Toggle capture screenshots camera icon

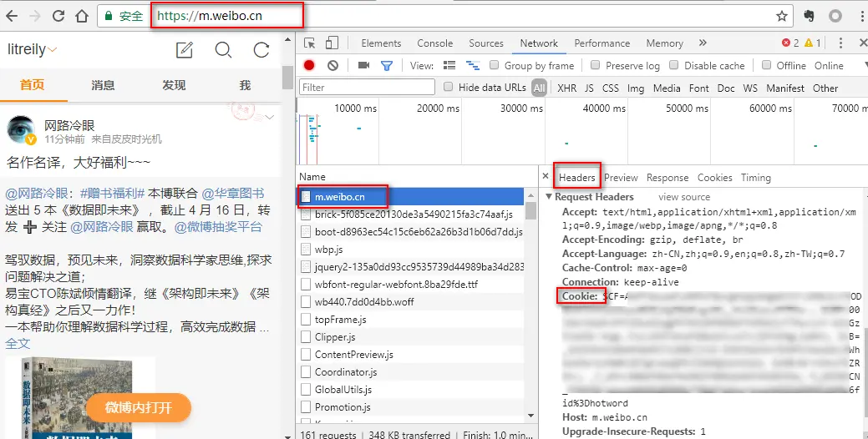(363, 65)
